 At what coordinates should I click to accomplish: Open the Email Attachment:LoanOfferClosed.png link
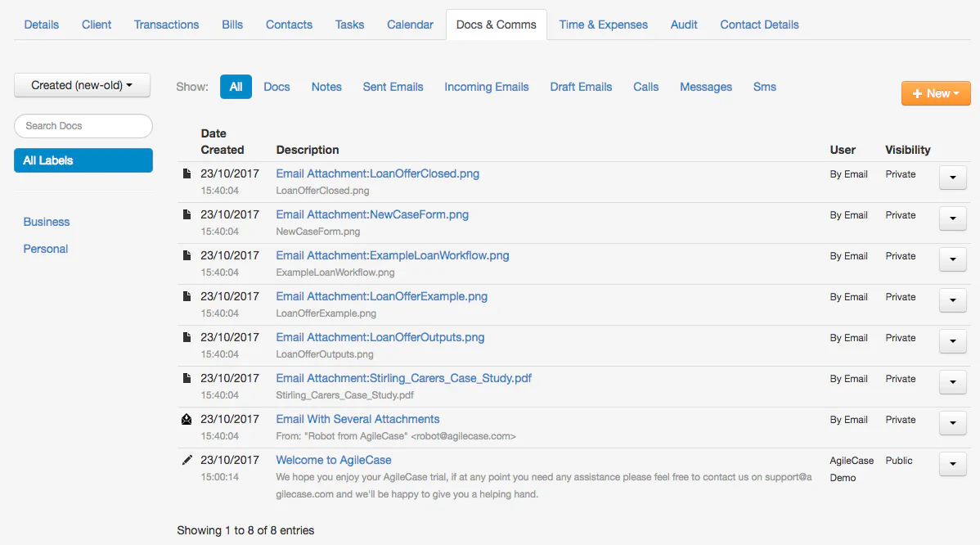pos(377,173)
